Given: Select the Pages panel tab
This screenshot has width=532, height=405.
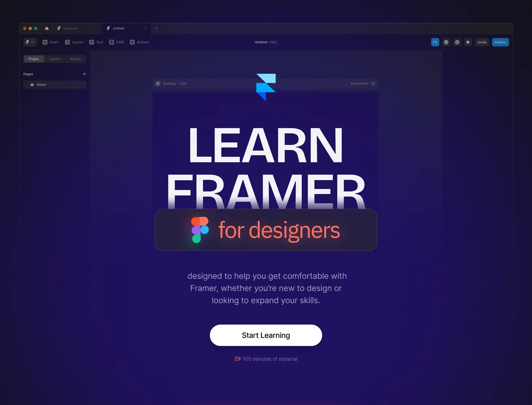Looking at the screenshot, I should point(34,59).
